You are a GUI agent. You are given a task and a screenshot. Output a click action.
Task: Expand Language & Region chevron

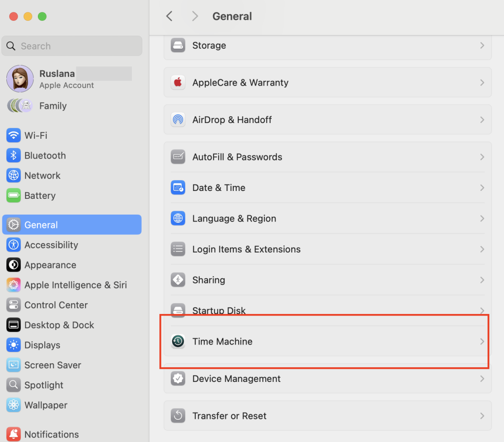tap(482, 219)
